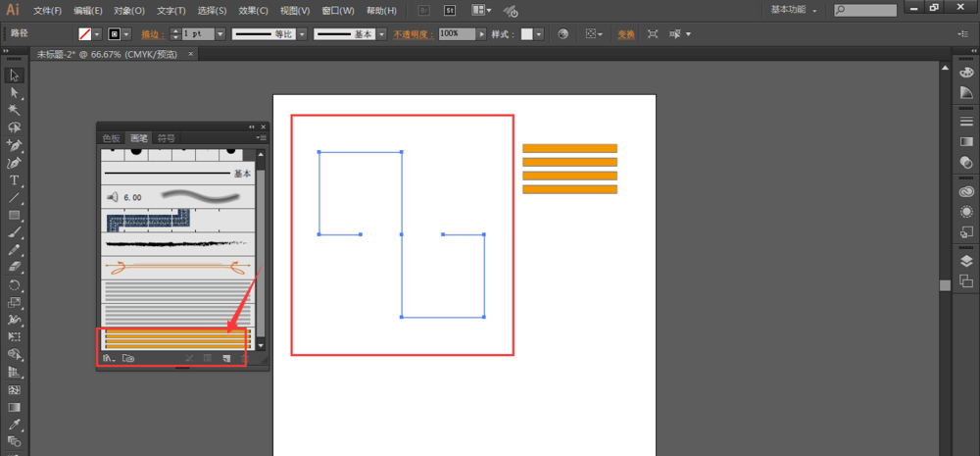This screenshot has width=980, height=456.
Task: Expand the stroke weight dropdown
Action: [220, 33]
